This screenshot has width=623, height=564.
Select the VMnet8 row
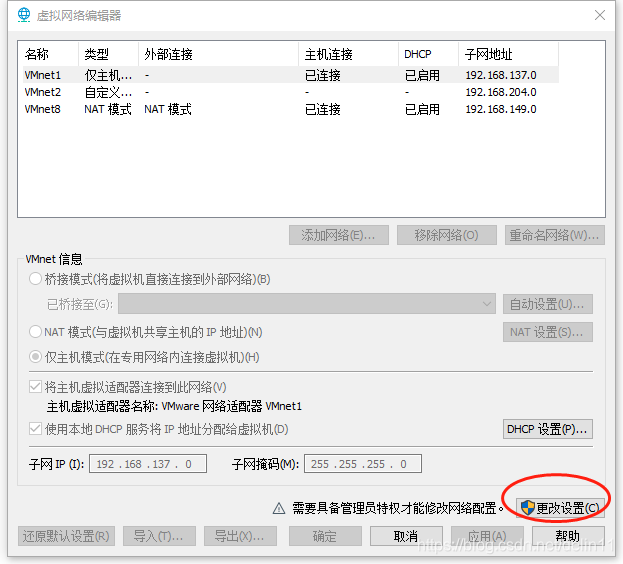290,109
